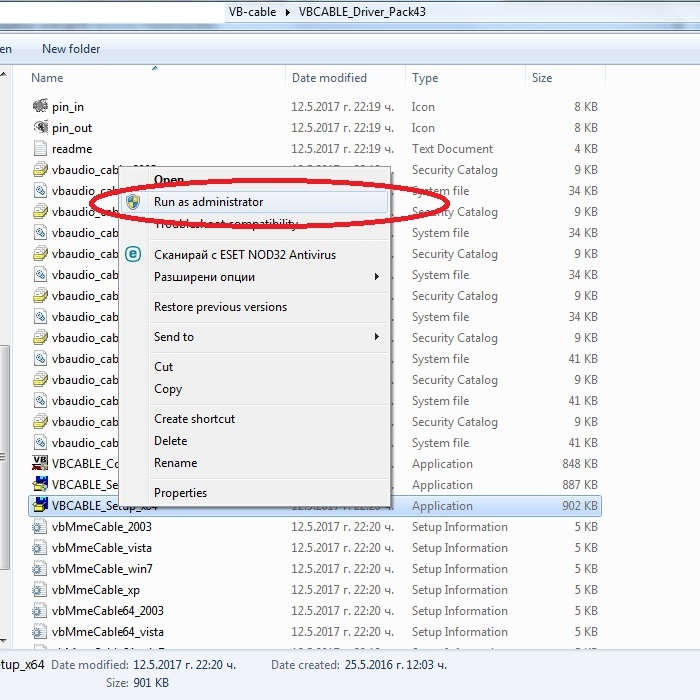
Task: Choose Delete from the context menu
Action: tap(171, 441)
